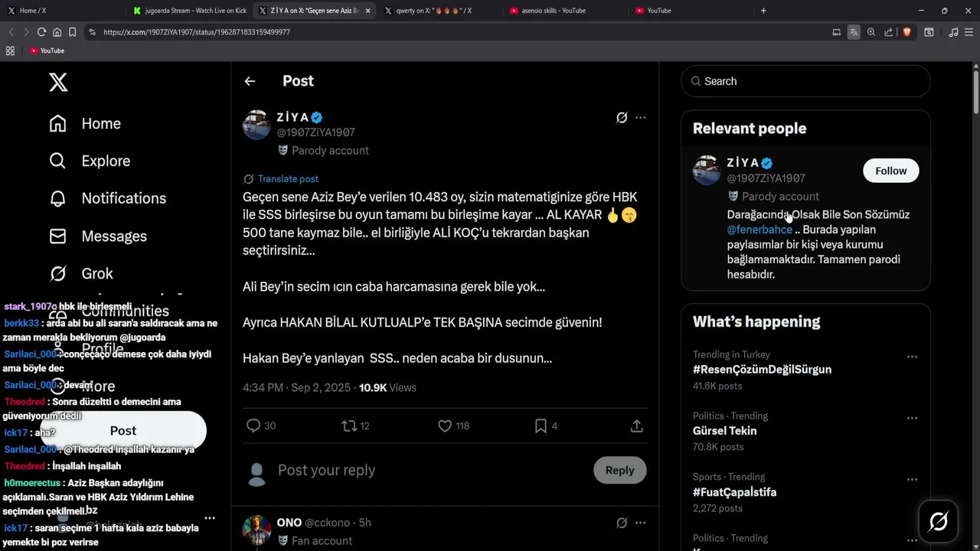This screenshot has height=551, width=980.
Task: Close the active ZİYA on X tab
Action: [x=368, y=11]
